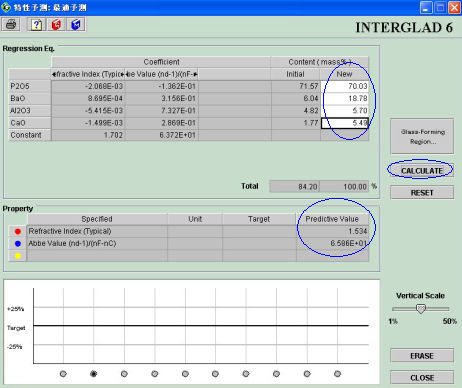Click the coefficient cell -2.068E-03
462x388 pixels.
pos(88,86)
